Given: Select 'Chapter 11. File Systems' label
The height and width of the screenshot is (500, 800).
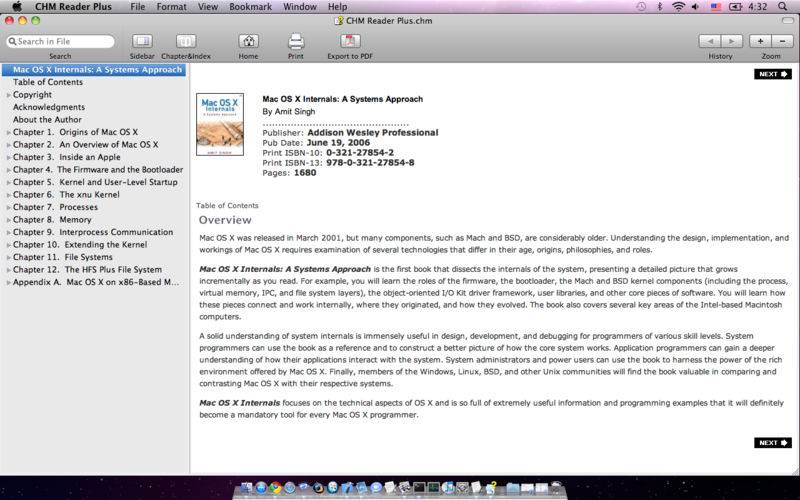Looking at the screenshot, I should tap(63, 257).
